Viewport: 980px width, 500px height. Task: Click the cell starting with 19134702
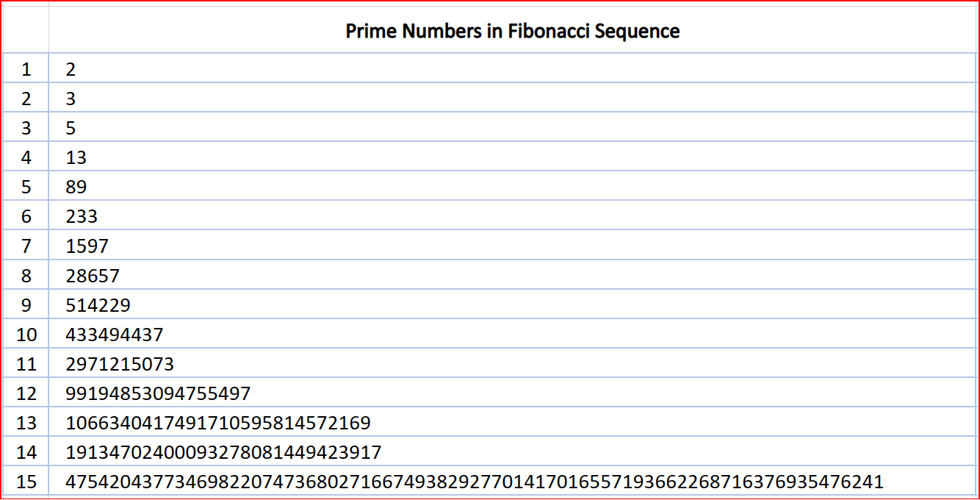click(223, 451)
